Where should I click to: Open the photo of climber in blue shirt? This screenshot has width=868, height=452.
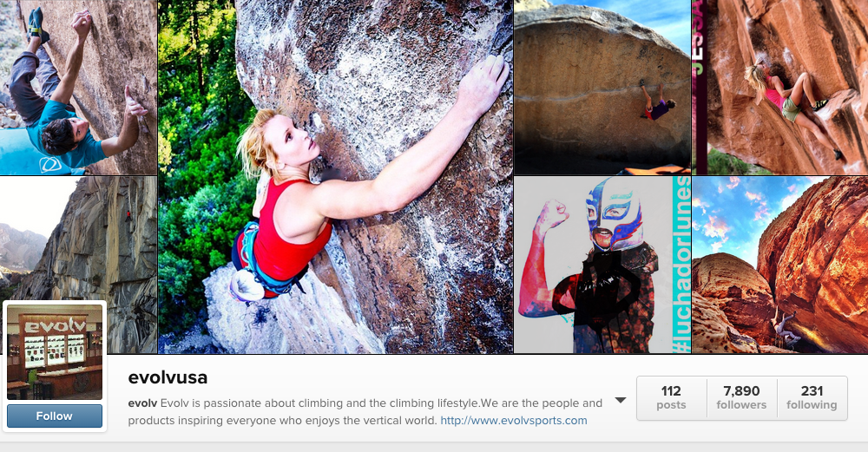[x=78, y=88]
